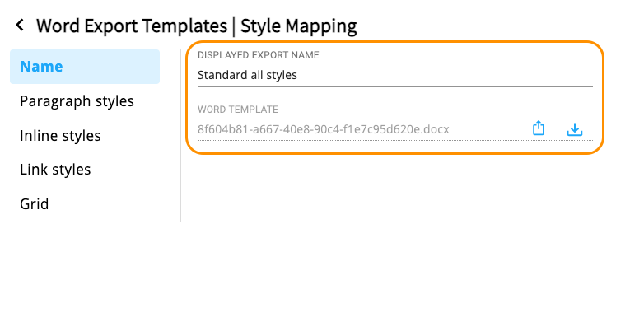Image resolution: width=644 pixels, height=322 pixels.
Task: Switch to the Inline styles section
Action: (x=60, y=136)
